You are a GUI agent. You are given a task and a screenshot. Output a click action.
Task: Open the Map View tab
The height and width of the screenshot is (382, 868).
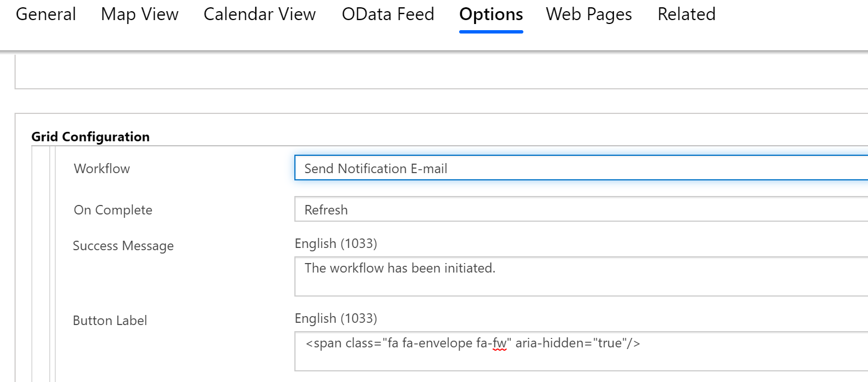(x=140, y=15)
